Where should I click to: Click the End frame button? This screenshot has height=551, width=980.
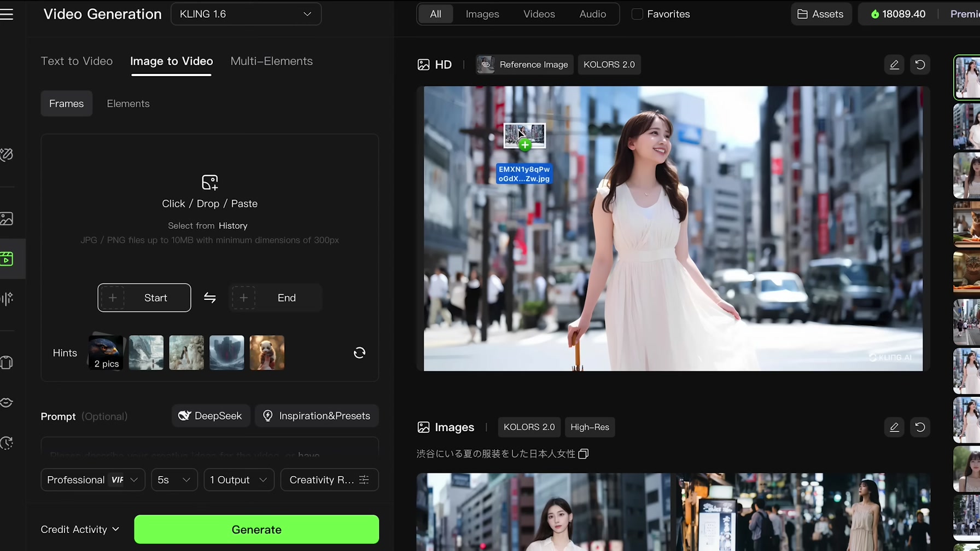pos(275,298)
